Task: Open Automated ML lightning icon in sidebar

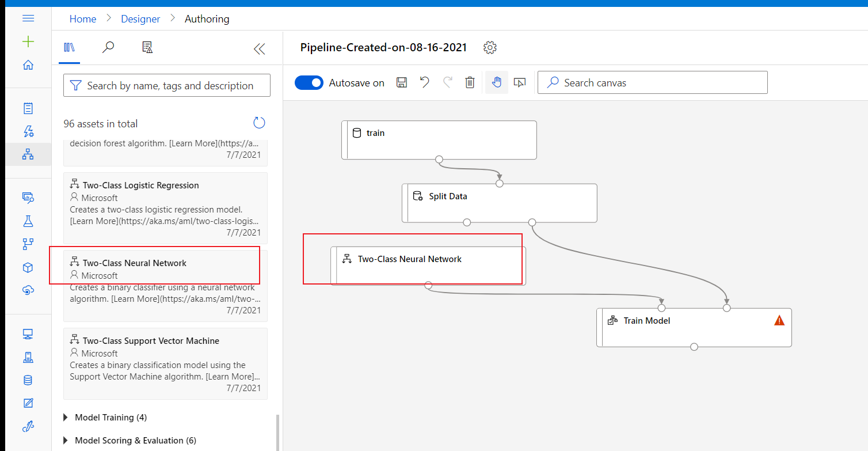Action: 28,131
